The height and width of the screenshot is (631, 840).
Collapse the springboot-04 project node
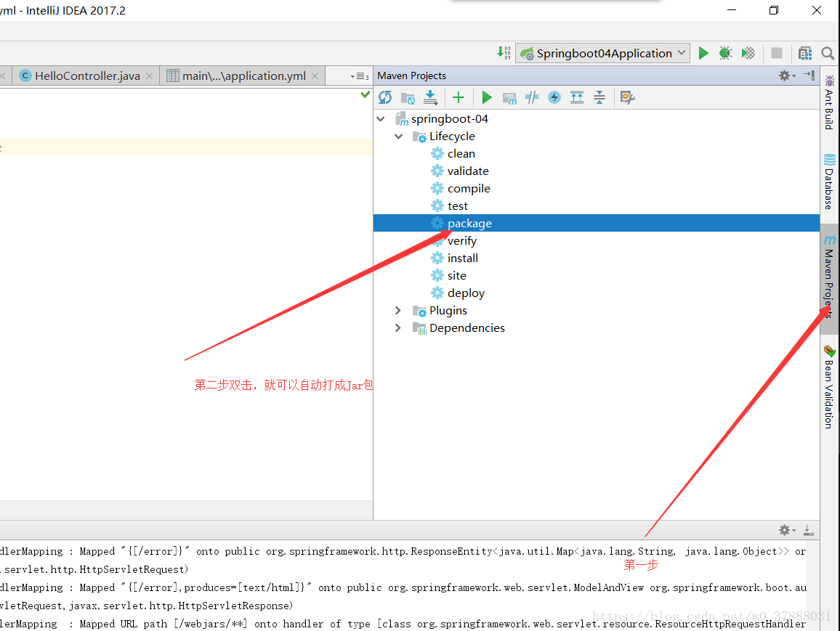pyautogui.click(x=381, y=119)
